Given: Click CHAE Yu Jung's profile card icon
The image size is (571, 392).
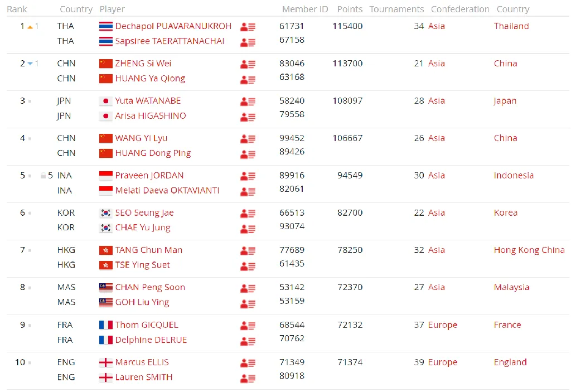Looking at the screenshot, I should pos(248,229).
